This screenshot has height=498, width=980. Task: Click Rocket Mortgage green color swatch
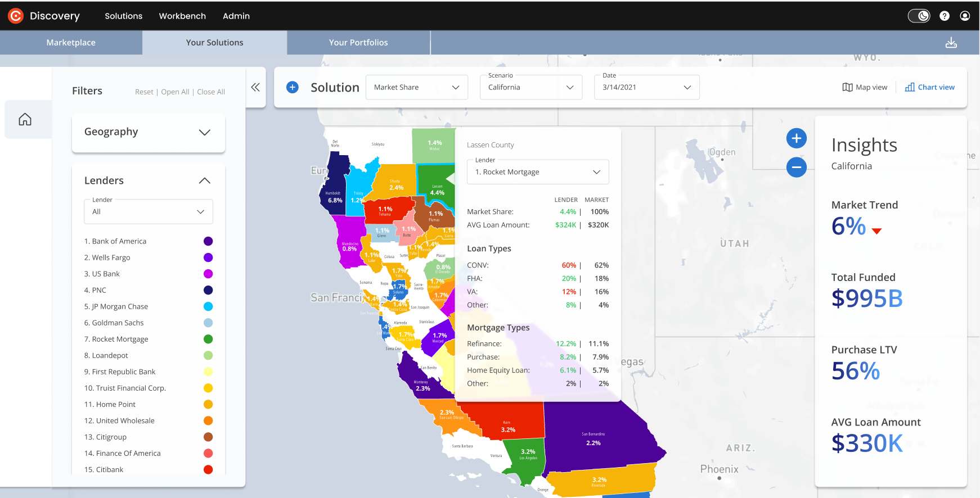(208, 339)
